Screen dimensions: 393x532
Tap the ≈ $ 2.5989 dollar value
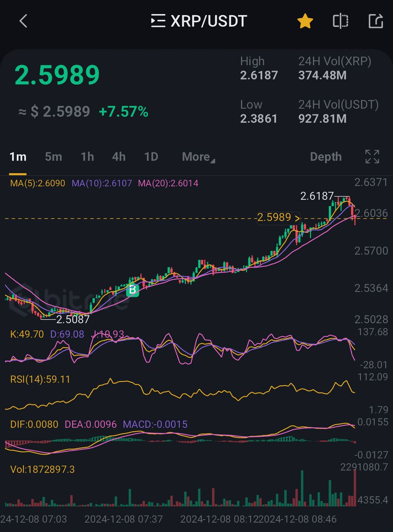(54, 112)
